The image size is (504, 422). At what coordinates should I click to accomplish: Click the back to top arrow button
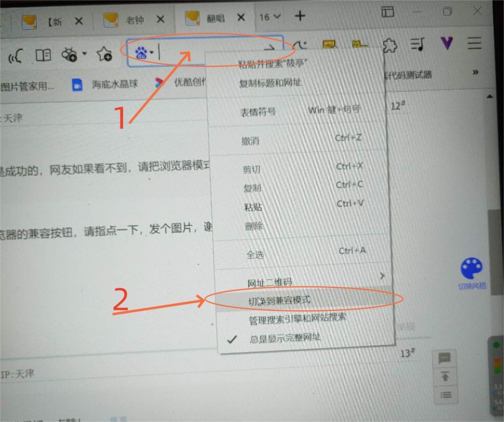tap(445, 376)
